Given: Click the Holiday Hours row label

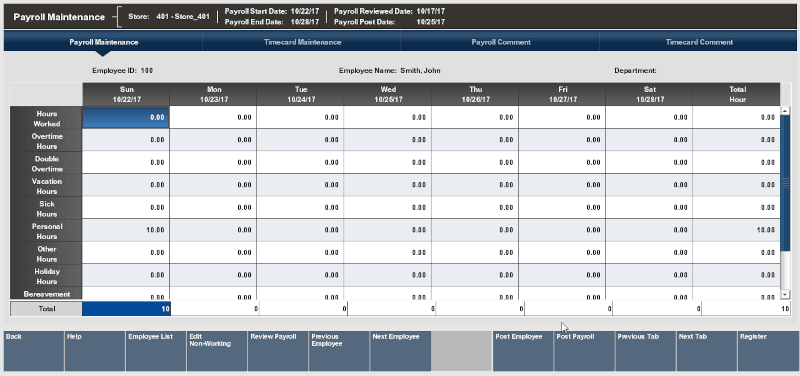Looking at the screenshot, I should click(x=46, y=275).
